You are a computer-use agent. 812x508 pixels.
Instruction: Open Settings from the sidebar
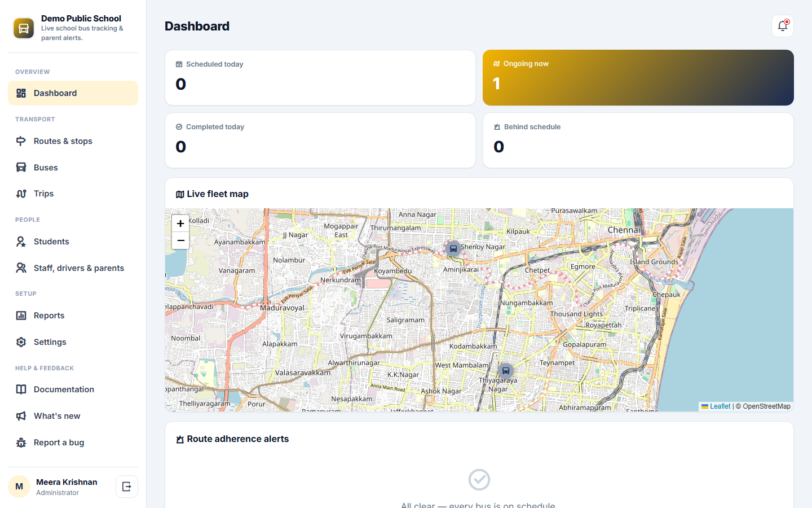(x=73, y=342)
